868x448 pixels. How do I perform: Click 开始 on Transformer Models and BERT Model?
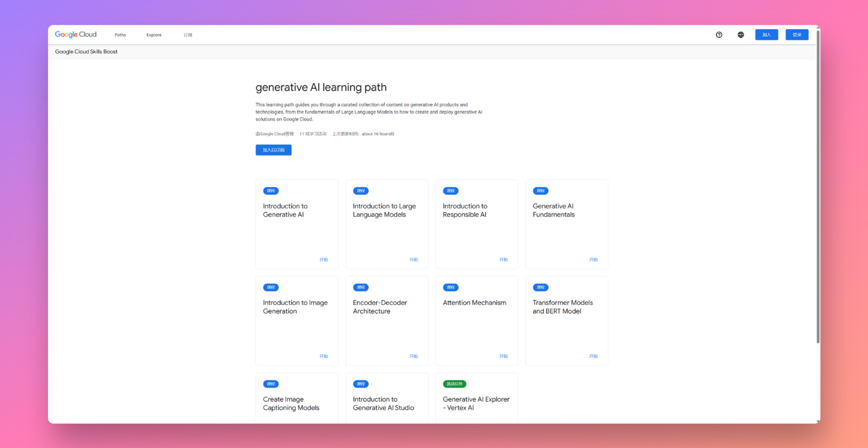coord(593,356)
